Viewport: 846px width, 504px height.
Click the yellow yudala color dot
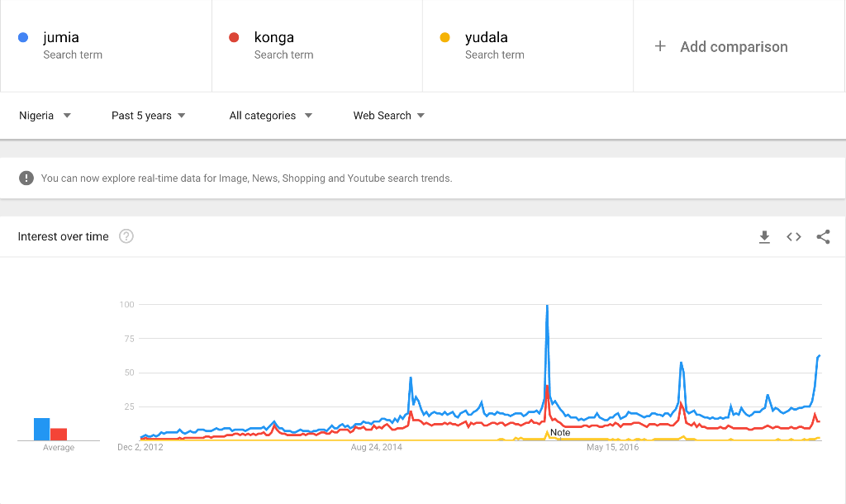pyautogui.click(x=444, y=37)
